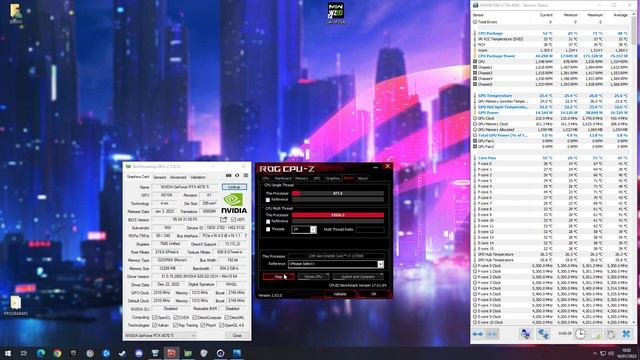Click the Validate button in CPU-Z
640x360 pixels.
pyautogui.click(x=340, y=294)
